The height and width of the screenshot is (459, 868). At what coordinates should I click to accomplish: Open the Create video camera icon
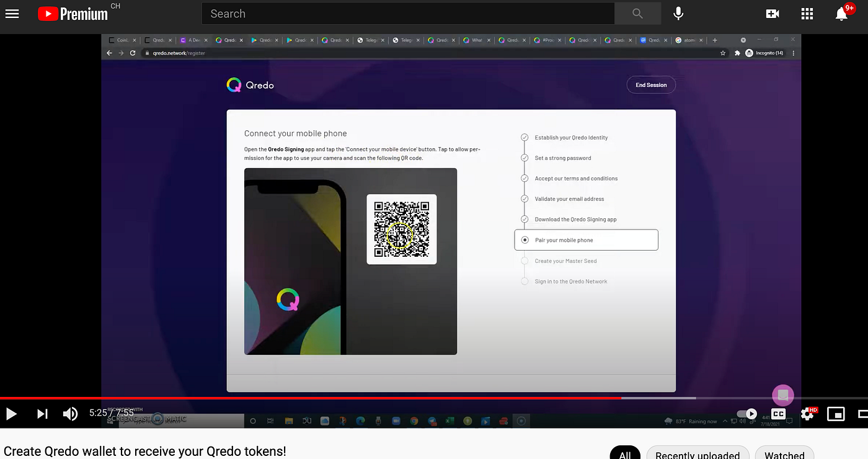point(773,13)
